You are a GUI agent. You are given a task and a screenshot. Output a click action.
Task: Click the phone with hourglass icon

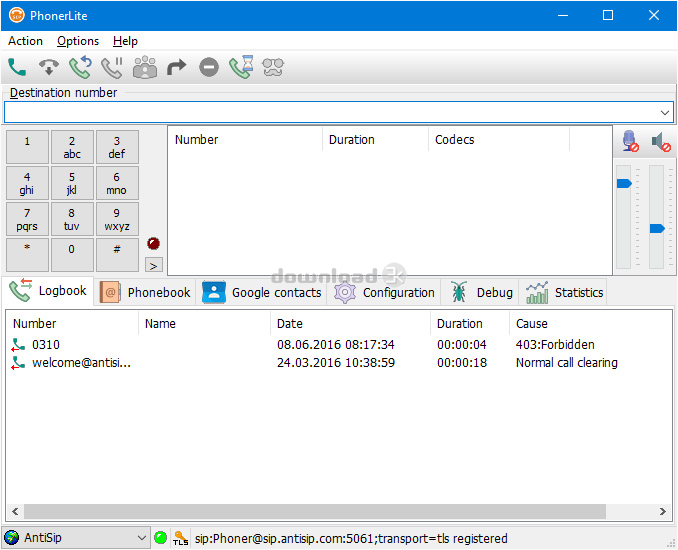coord(241,67)
